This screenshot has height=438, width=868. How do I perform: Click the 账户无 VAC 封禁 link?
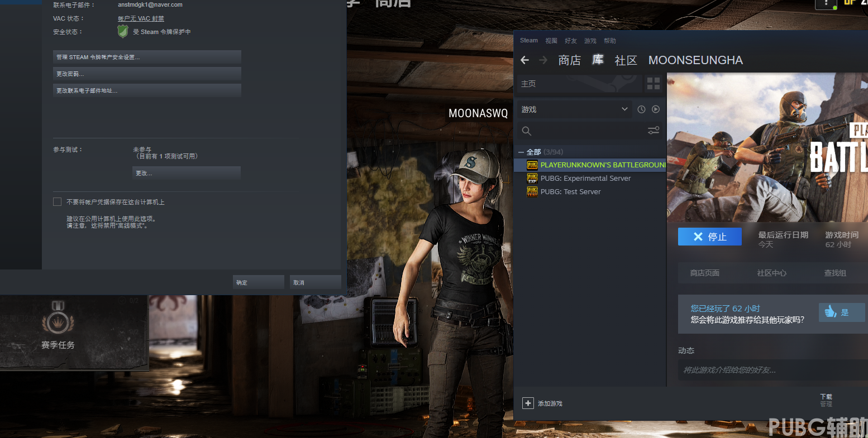coord(141,18)
